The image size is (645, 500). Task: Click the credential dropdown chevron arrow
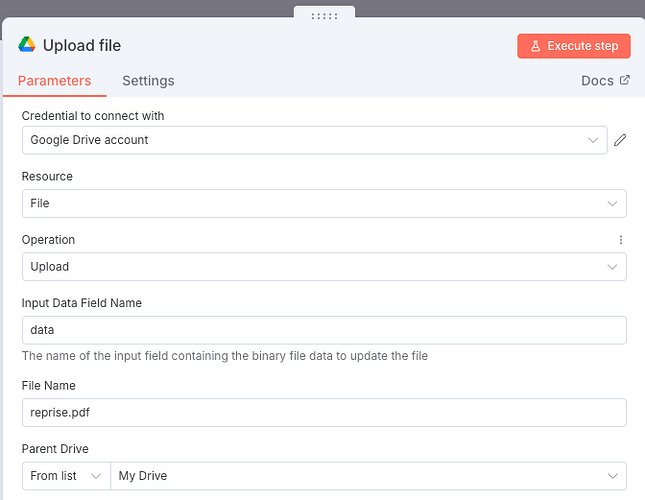pyautogui.click(x=593, y=140)
